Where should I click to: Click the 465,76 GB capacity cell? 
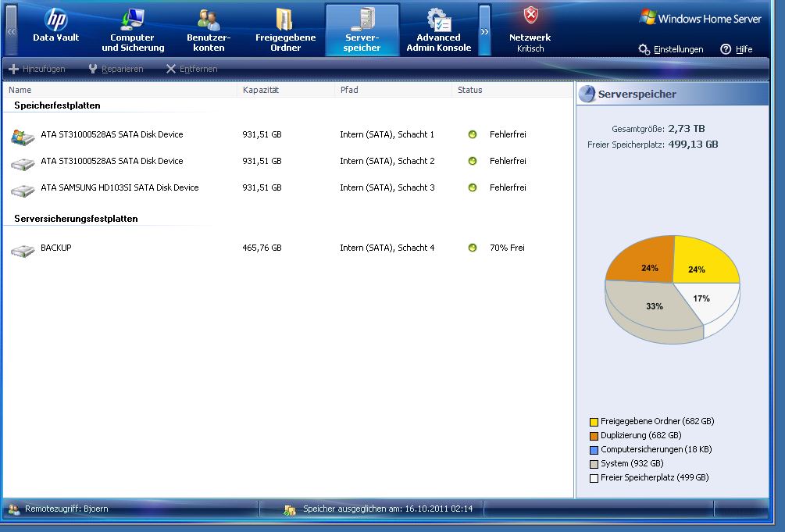pos(262,248)
